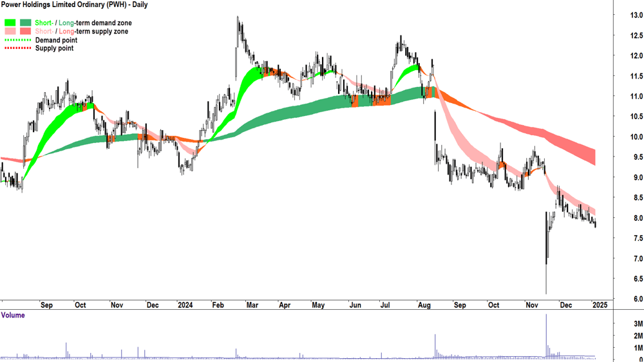Click the 2024 year label on time axis
644x362 pixels.
point(185,305)
